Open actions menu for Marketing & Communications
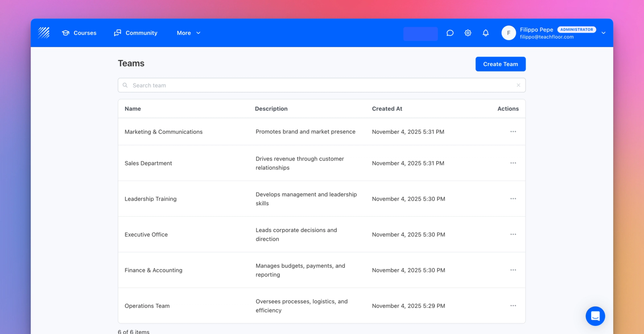Image resolution: width=644 pixels, height=334 pixels. pyautogui.click(x=513, y=132)
